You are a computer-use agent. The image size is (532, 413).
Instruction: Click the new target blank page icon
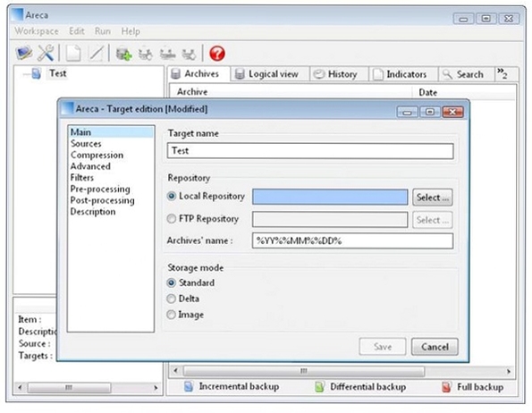[x=73, y=54]
